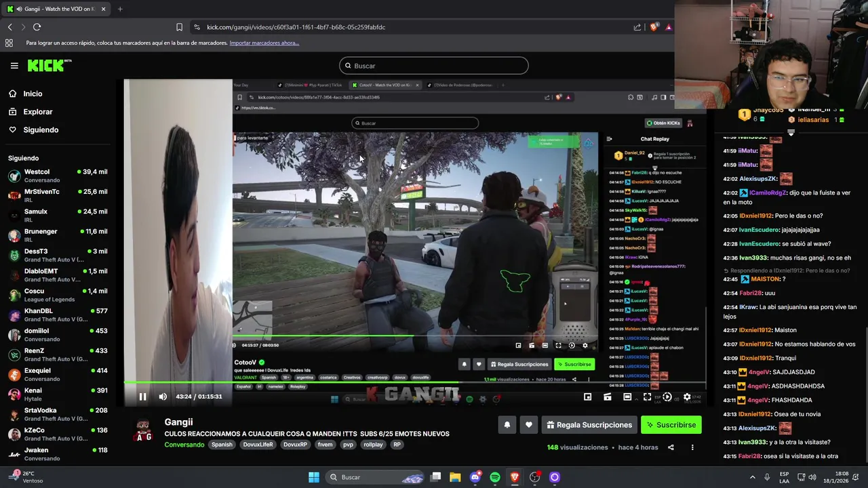Open Spotify from the taskbar

pyautogui.click(x=495, y=477)
